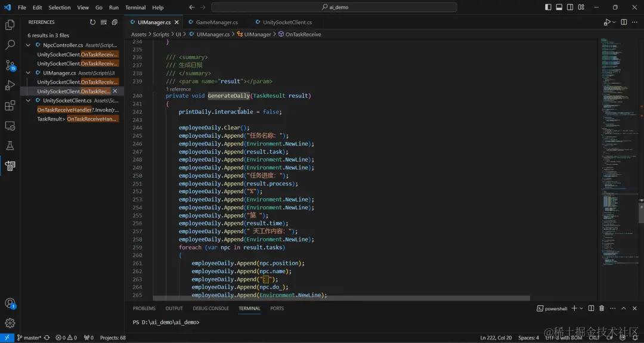The height and width of the screenshot is (343, 644).
Task: Toggle the primary side bar visibility
Action: [x=549, y=7]
